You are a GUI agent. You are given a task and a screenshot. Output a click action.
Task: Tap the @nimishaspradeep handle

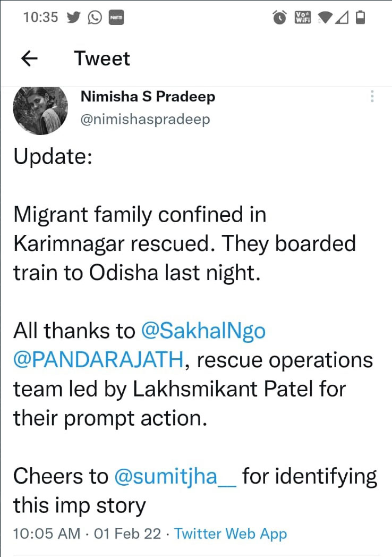(145, 119)
